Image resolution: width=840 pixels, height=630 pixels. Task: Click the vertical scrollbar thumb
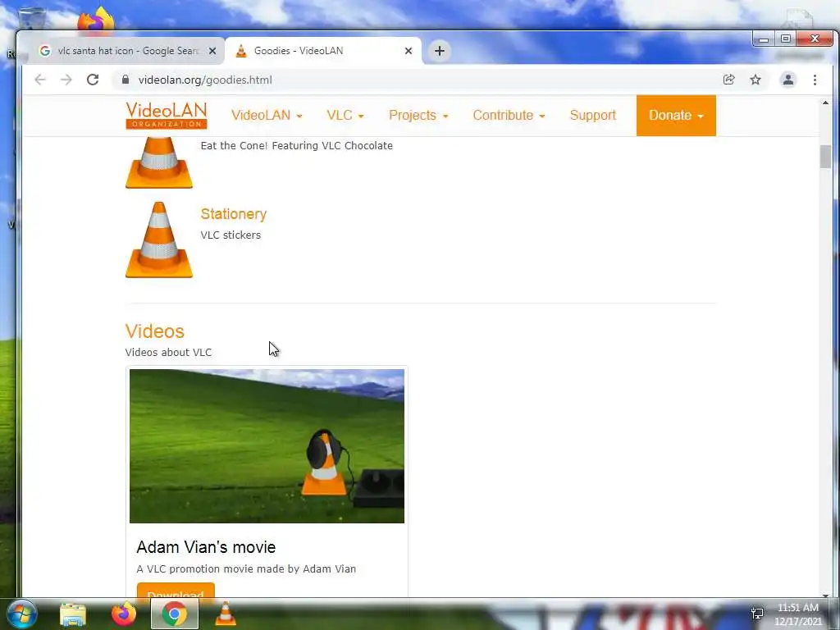coord(825,157)
